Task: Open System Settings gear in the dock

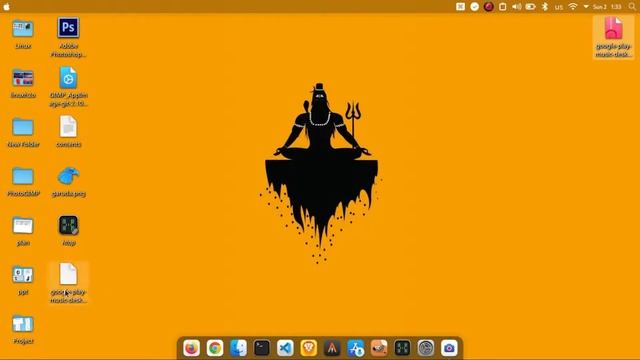Action: click(x=426, y=348)
